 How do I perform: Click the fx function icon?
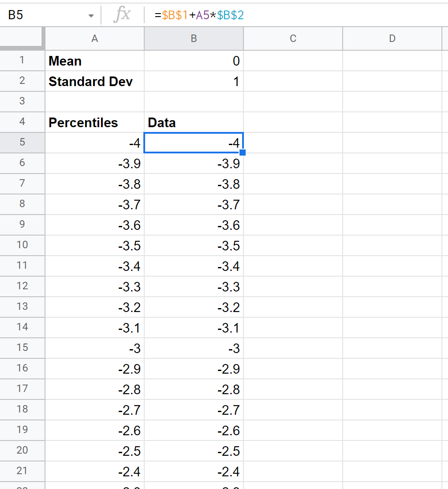[122, 15]
